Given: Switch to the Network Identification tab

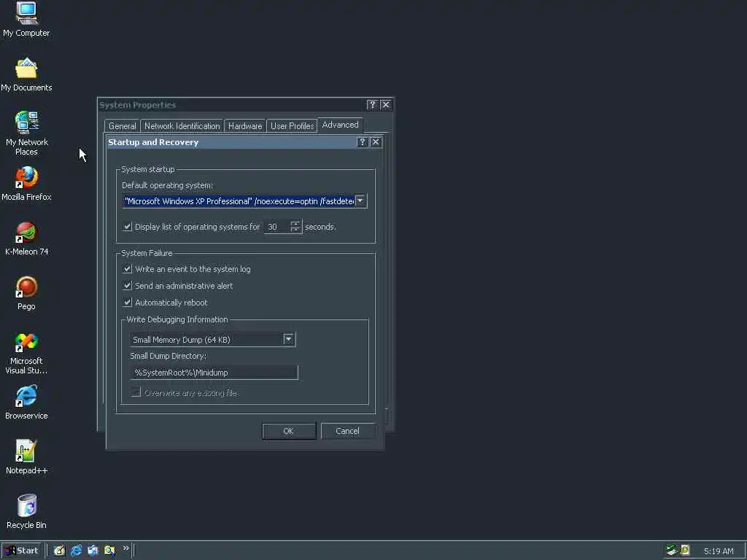Looking at the screenshot, I should (182, 125).
